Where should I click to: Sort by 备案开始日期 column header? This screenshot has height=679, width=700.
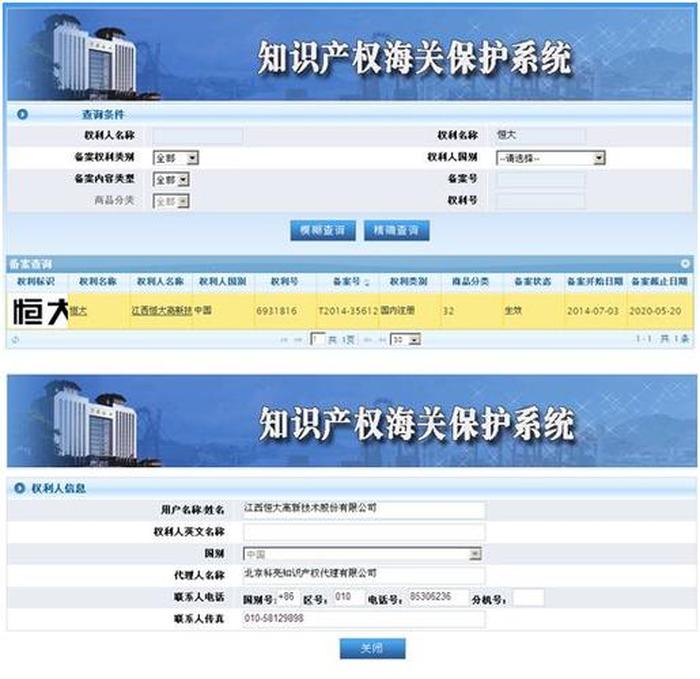pos(595,282)
